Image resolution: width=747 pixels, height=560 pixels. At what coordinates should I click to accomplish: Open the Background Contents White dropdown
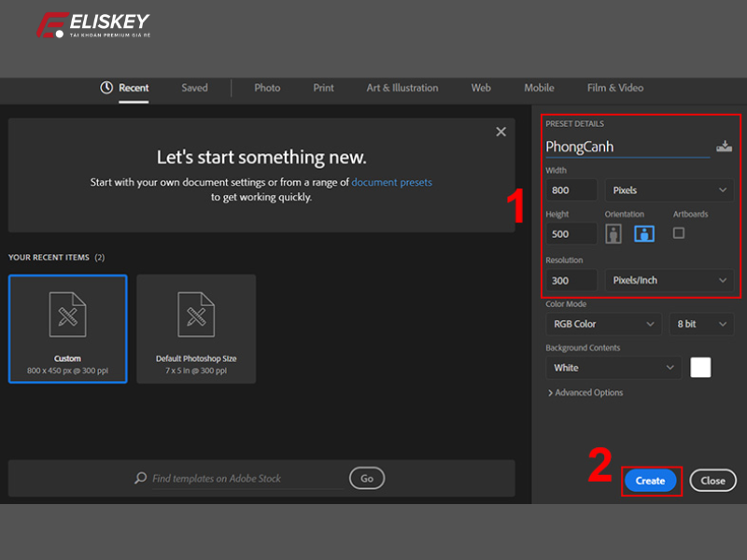(x=613, y=368)
